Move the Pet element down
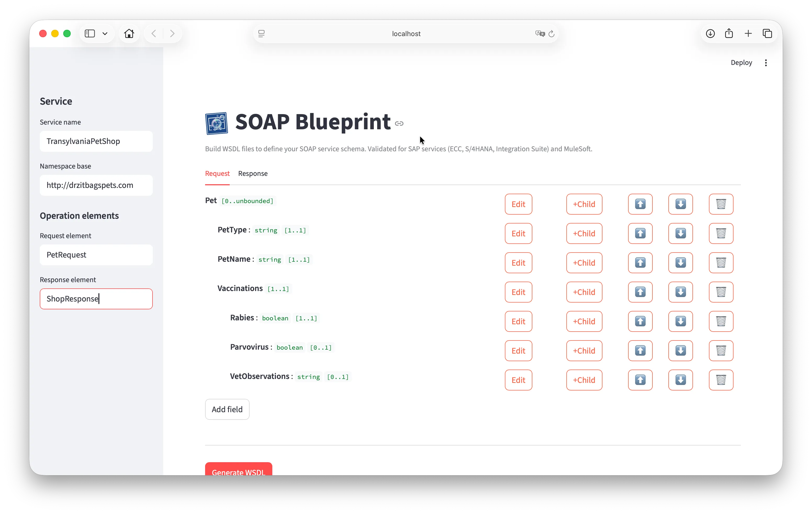Screen dimensions: 812x514 click(680, 204)
